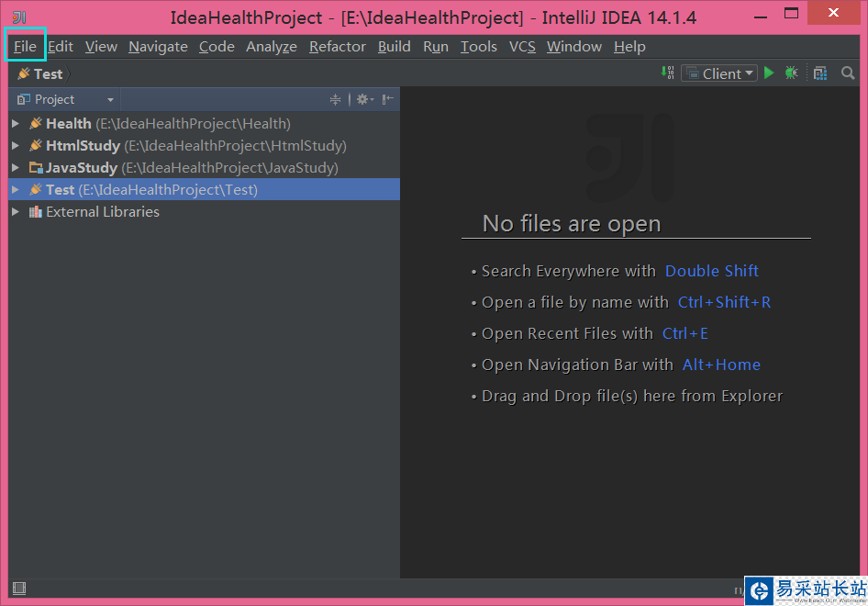Screen dimensions: 868x606
Task: Open the File menu
Action: tap(25, 46)
